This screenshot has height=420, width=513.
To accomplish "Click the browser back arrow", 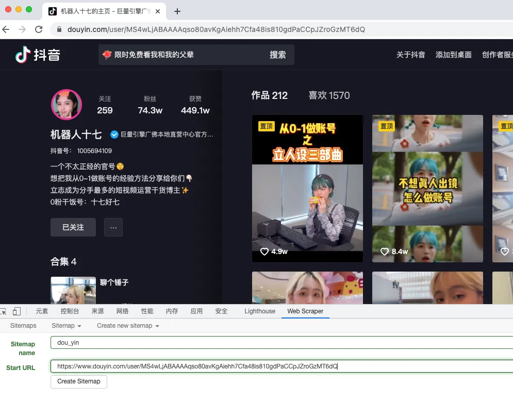I will [x=6, y=29].
